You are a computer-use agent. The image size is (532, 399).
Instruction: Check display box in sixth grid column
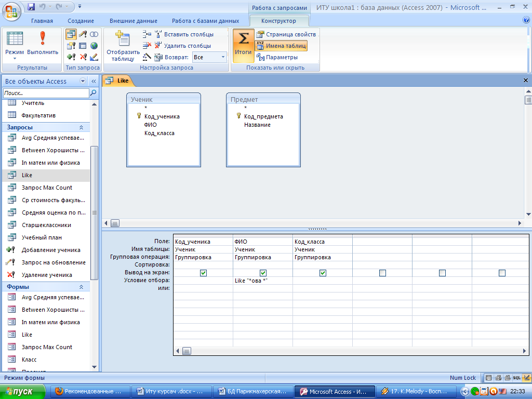pos(502,273)
